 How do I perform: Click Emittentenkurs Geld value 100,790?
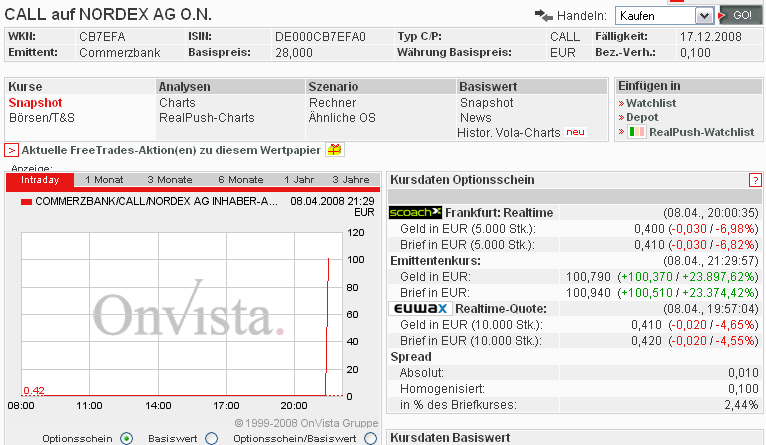(x=588, y=277)
